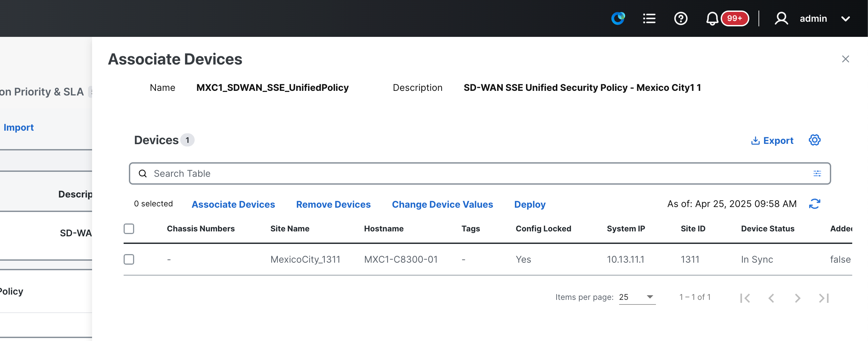Open the help question mark icon
The image size is (868, 341).
tap(680, 18)
